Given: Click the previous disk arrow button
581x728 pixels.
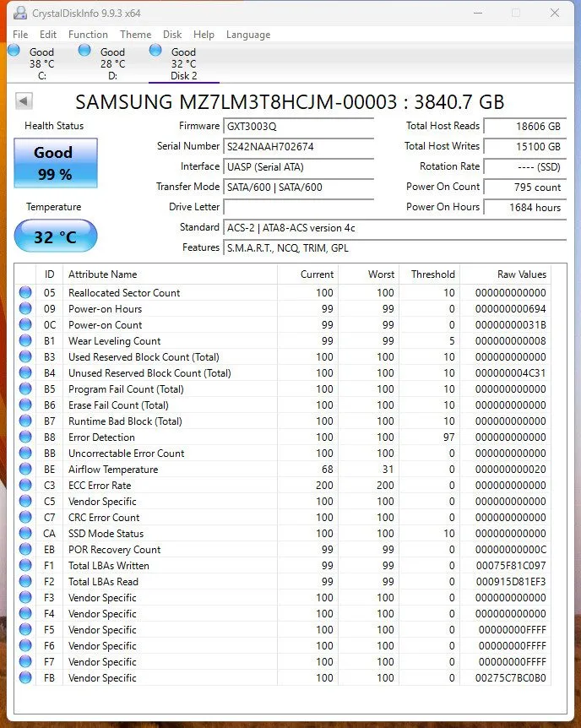Looking at the screenshot, I should 24,101.
